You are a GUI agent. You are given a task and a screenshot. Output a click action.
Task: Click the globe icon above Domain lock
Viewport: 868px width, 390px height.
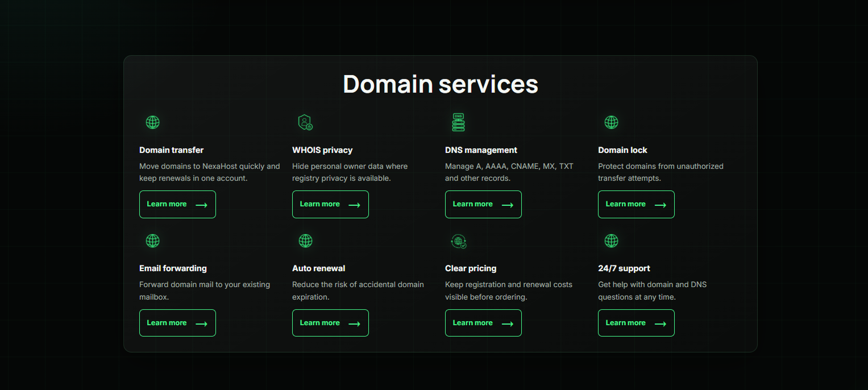point(611,122)
